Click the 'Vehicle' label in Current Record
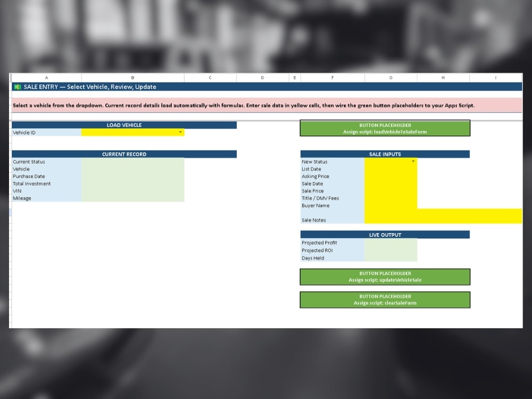The width and height of the screenshot is (532, 399). point(46,169)
